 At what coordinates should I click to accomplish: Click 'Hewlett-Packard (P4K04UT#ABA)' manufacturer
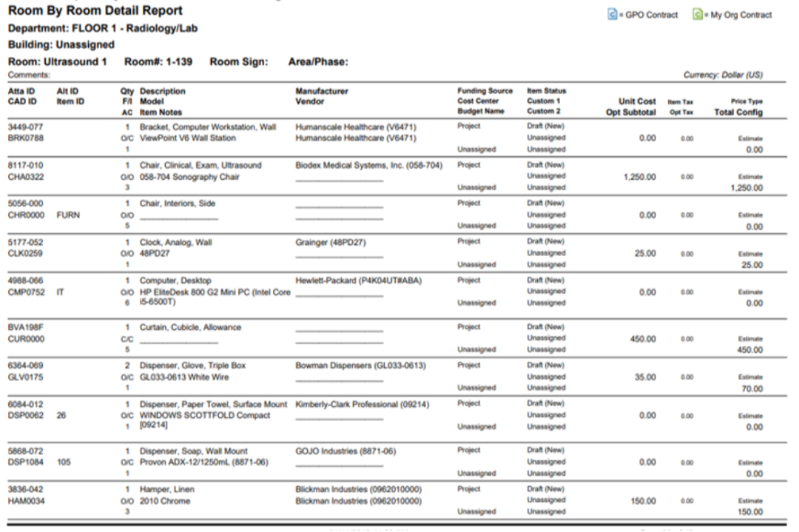coord(358,280)
